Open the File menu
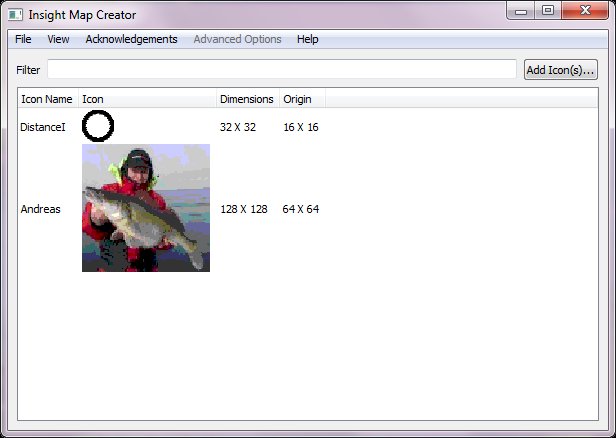The height and width of the screenshot is (438, 616). pyautogui.click(x=23, y=39)
